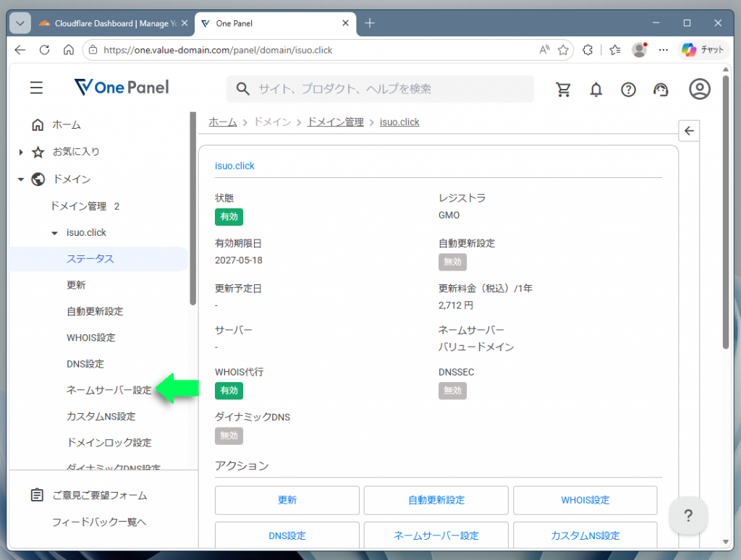Open ネームサーバー設定 in the sidebar
The image size is (741, 560).
pos(109,391)
